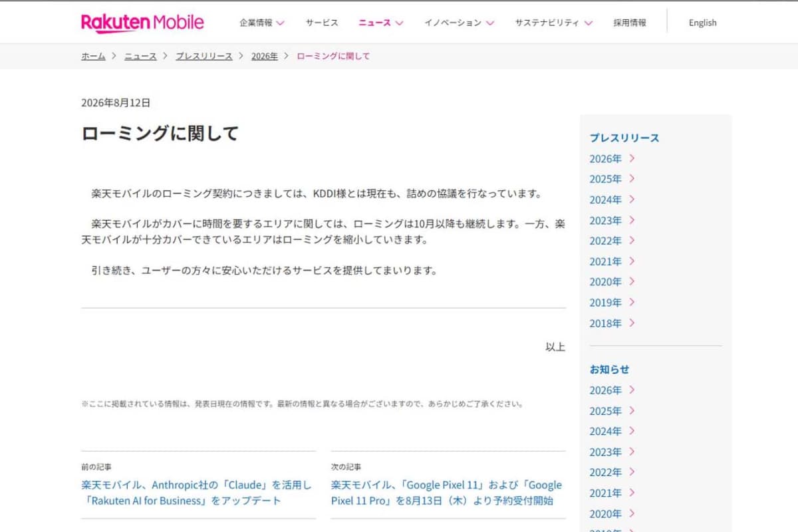Viewport: 798px width, 532px height.
Task: Open the Rakuten Mobile logo homepage
Action: (142, 23)
